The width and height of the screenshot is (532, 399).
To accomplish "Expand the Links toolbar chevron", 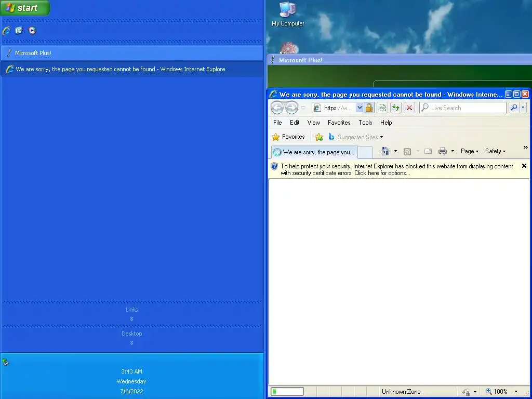I will 131,319.
